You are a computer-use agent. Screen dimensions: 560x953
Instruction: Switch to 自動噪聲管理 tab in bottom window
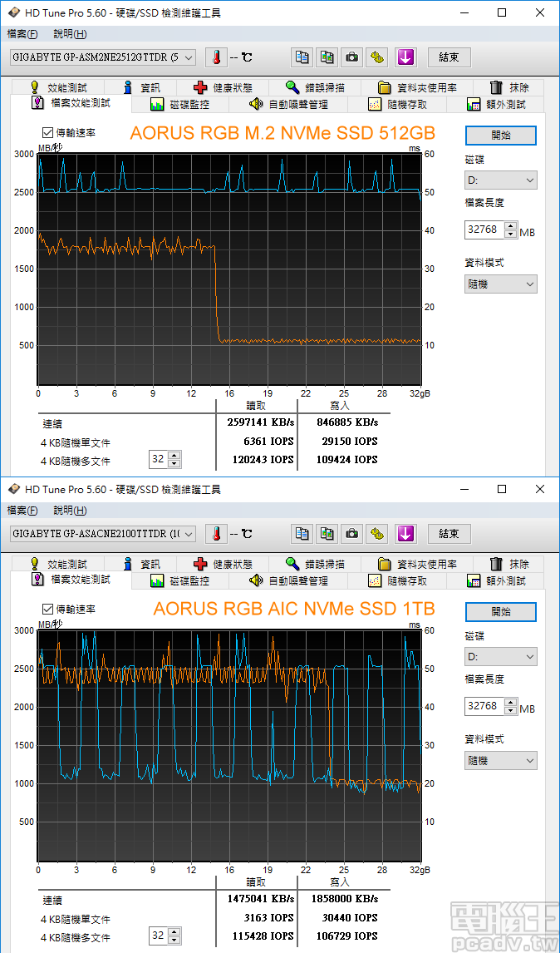click(x=289, y=581)
